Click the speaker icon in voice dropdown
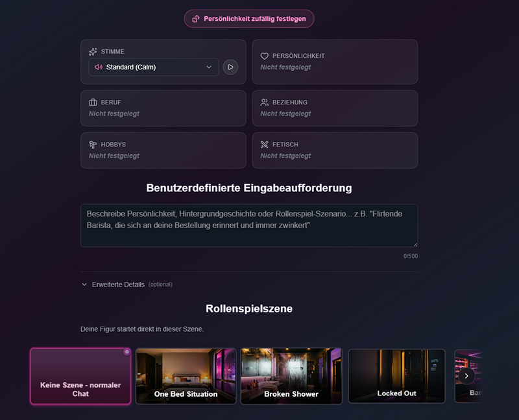Image resolution: width=519 pixels, height=420 pixels. pyautogui.click(x=99, y=67)
